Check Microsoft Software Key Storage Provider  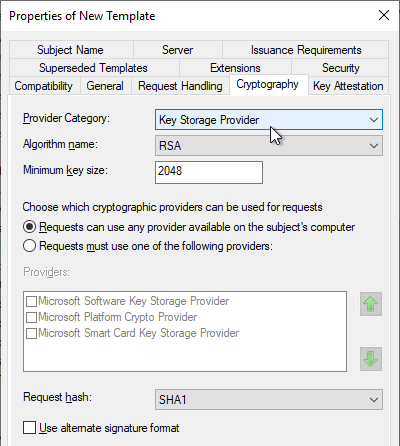(x=31, y=301)
